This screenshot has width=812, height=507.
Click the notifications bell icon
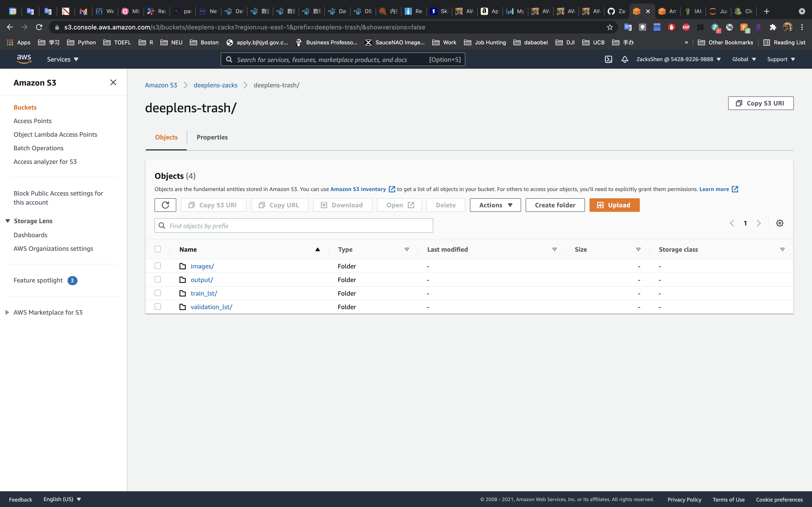point(624,59)
